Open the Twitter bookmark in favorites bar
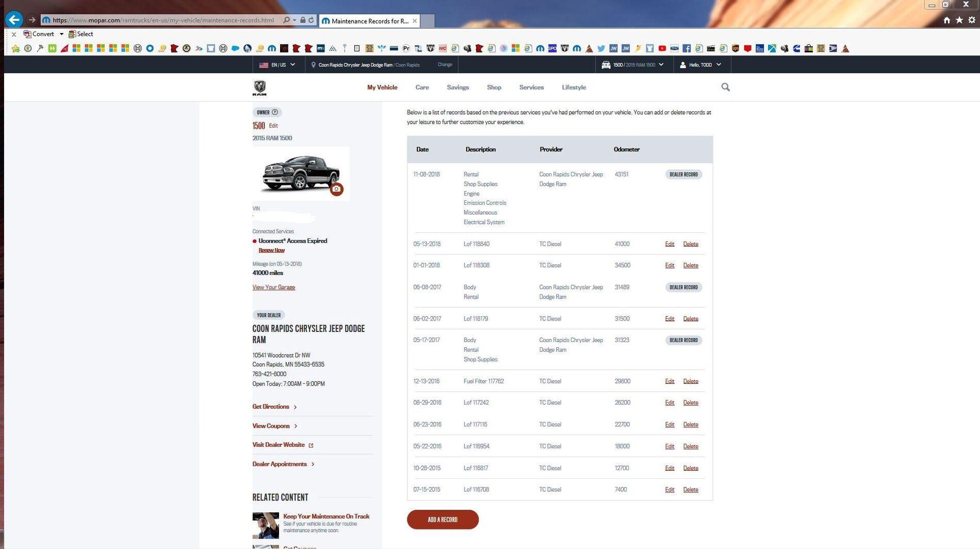Screen dimensions: 980x549 [601, 49]
